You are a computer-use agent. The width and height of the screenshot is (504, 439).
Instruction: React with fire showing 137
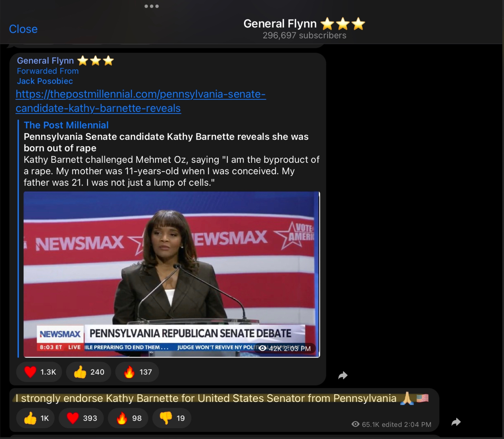[x=137, y=372]
